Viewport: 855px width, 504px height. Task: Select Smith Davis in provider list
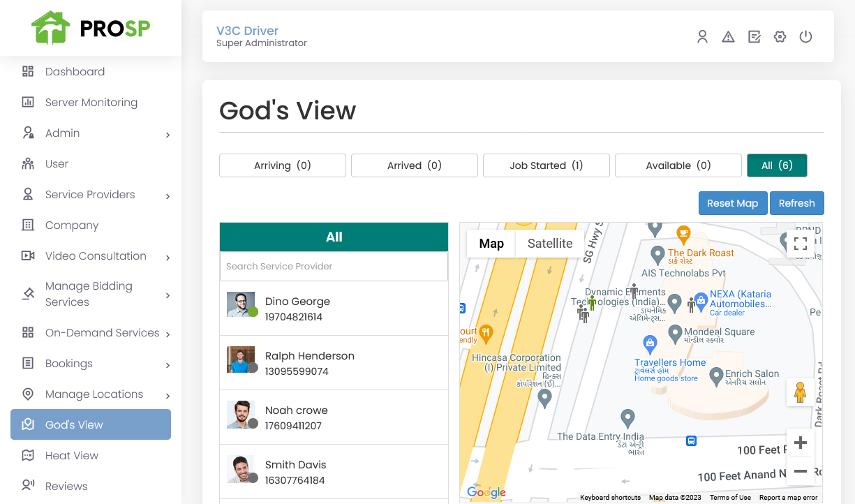(334, 472)
